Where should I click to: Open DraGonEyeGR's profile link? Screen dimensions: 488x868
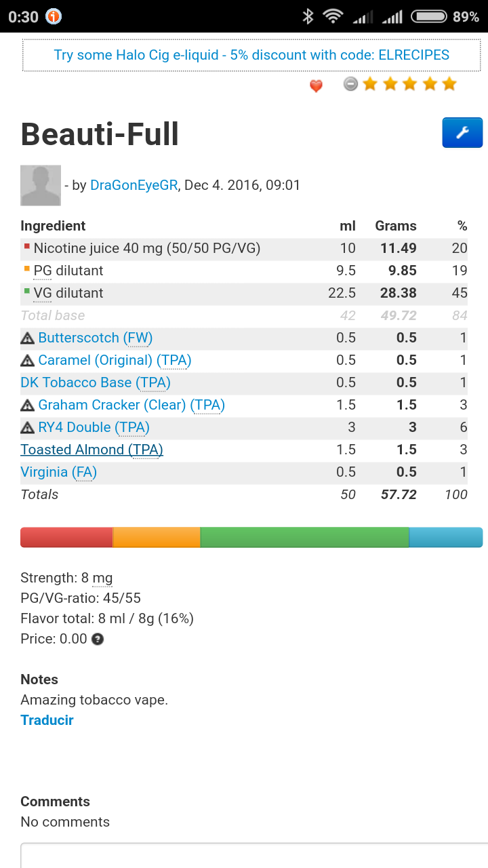134,185
